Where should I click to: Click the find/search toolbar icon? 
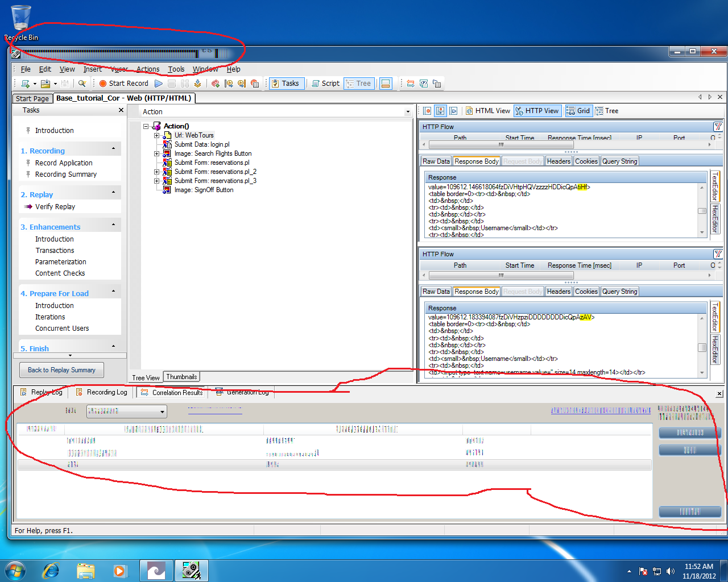pos(82,84)
